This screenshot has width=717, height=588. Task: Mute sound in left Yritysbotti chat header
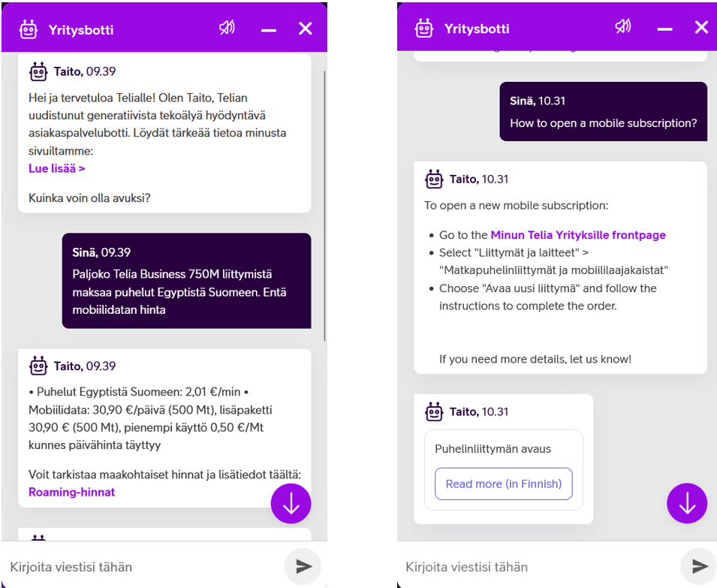(x=227, y=28)
